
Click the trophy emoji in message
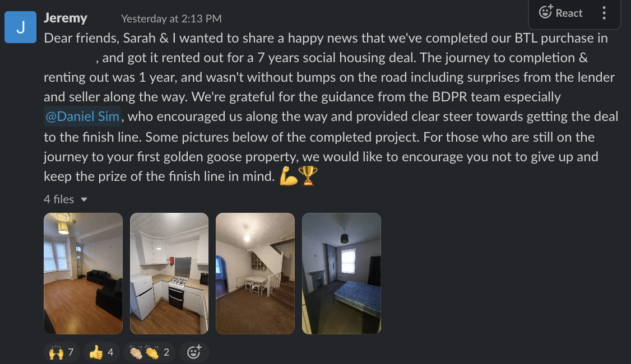[x=308, y=176]
